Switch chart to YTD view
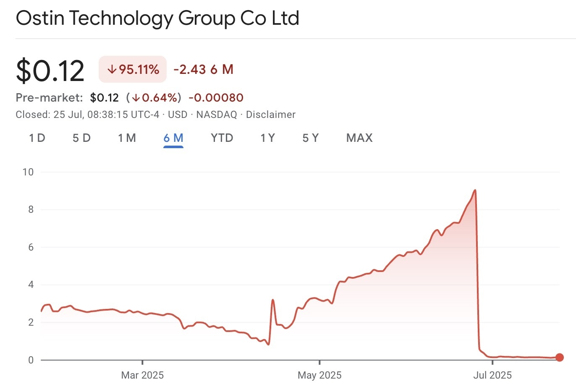 pyautogui.click(x=222, y=138)
